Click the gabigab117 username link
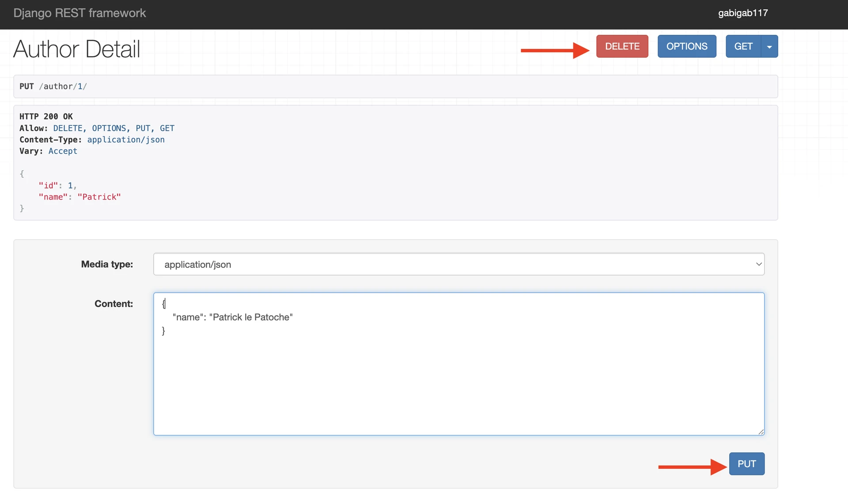This screenshot has height=504, width=848. (x=742, y=13)
